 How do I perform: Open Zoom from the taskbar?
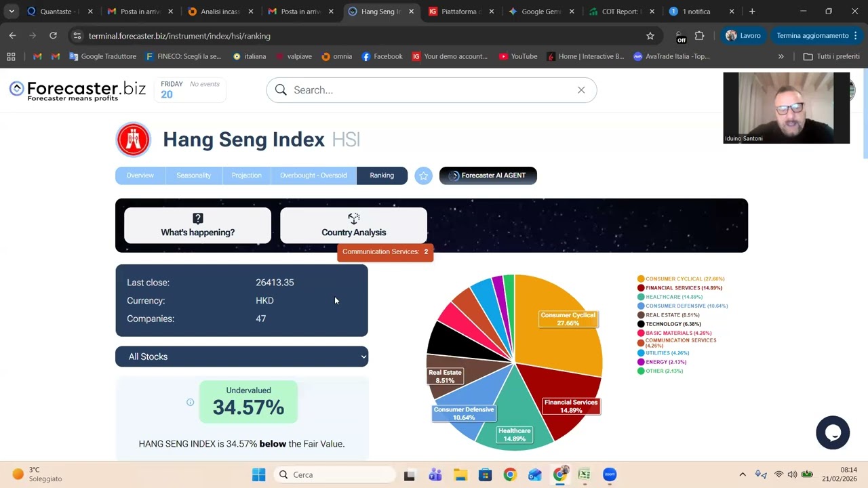pyautogui.click(x=610, y=474)
